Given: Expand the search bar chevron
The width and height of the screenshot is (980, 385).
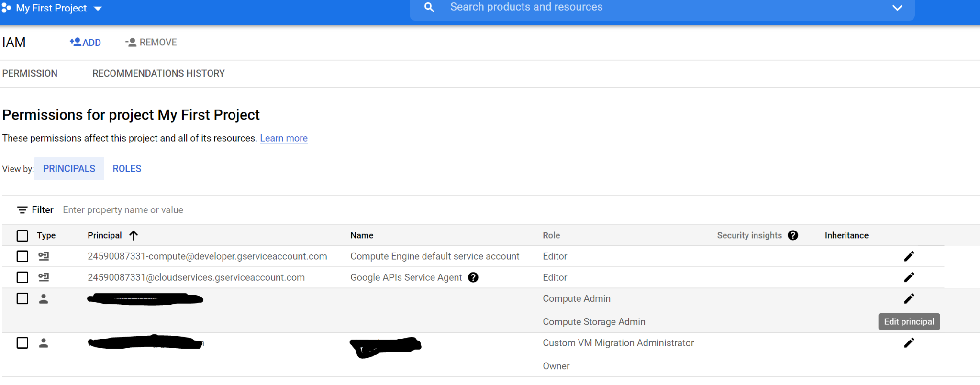Looking at the screenshot, I should (x=897, y=8).
